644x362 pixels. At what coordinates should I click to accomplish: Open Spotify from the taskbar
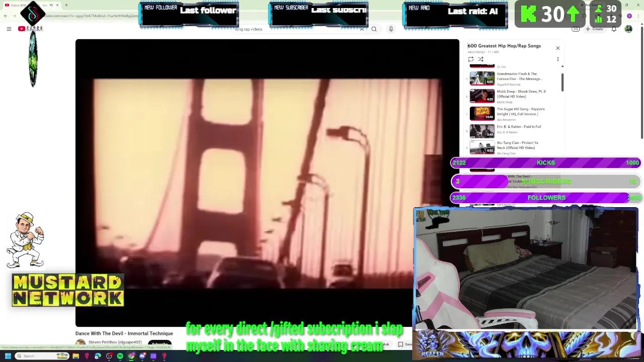click(120, 356)
